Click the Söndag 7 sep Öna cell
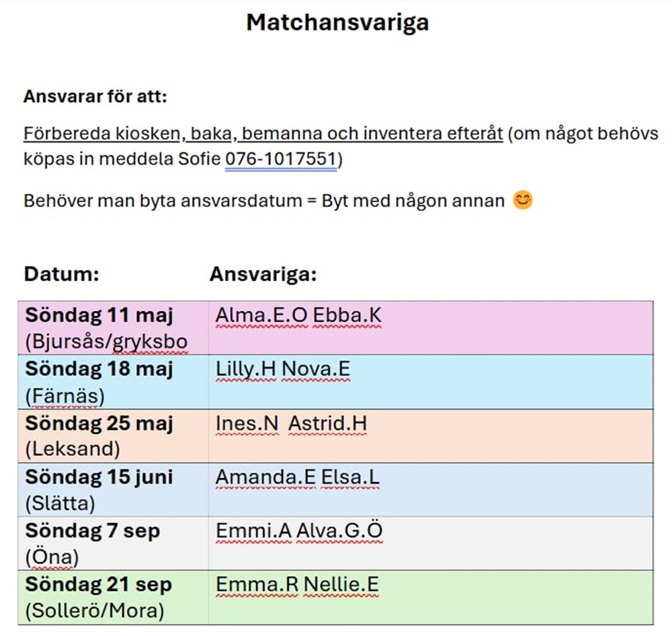This screenshot has width=672, height=636. (x=113, y=543)
